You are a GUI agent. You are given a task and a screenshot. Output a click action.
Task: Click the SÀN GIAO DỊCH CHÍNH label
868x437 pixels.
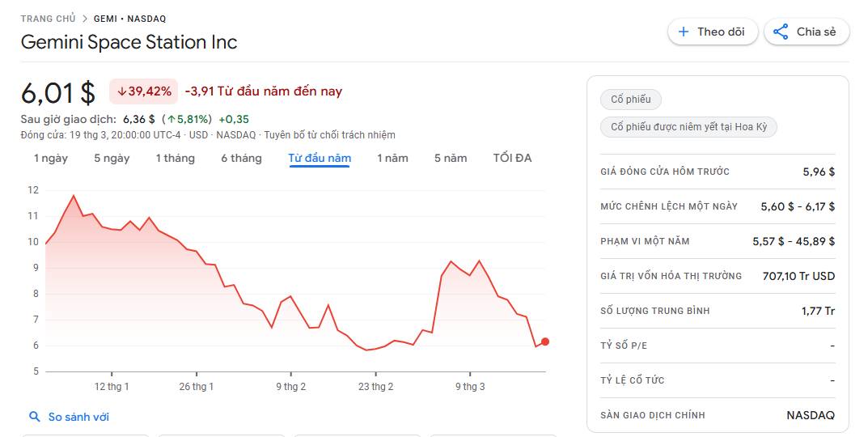653,415
